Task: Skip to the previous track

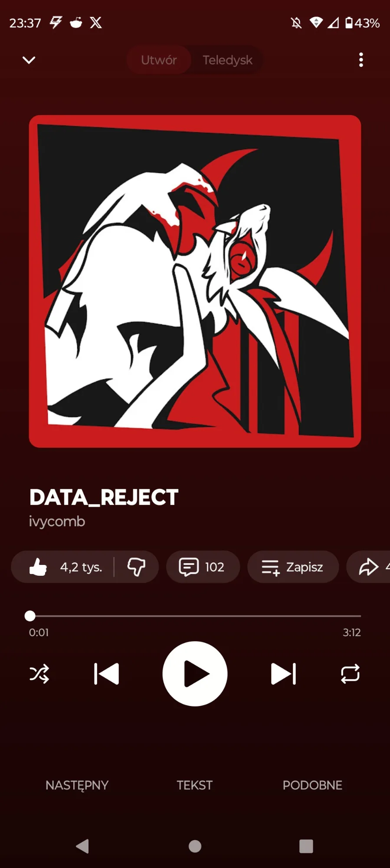Action: [x=106, y=674]
